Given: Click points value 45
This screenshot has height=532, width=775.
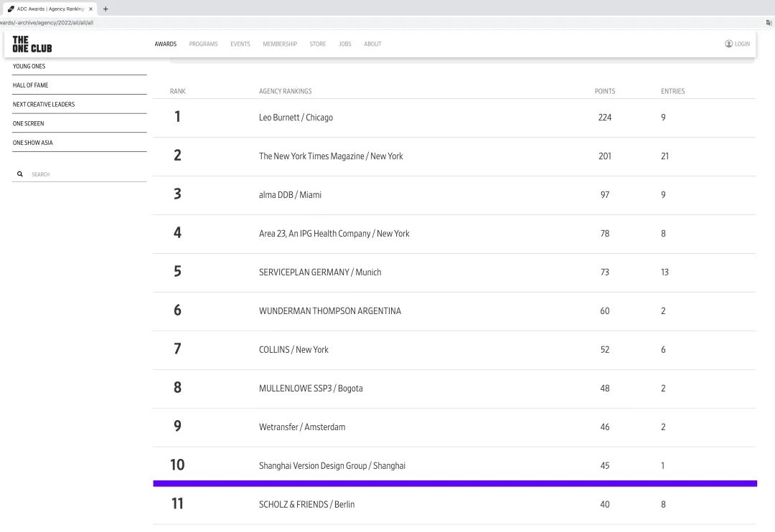Looking at the screenshot, I should [x=604, y=466].
